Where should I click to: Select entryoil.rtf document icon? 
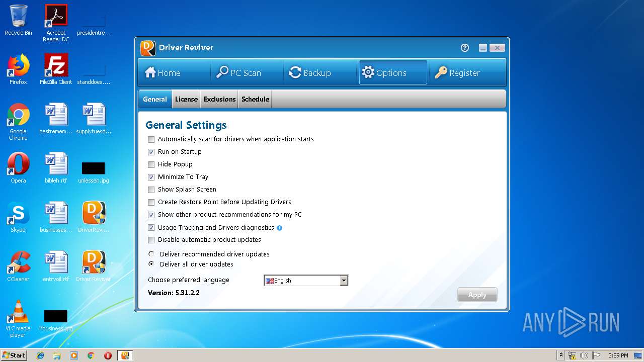[56, 266]
